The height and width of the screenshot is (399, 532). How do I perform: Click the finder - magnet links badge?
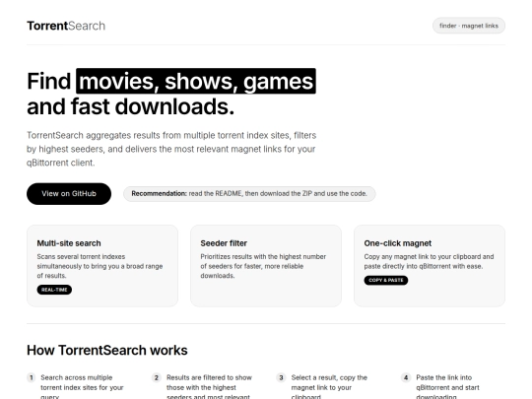coord(469,26)
